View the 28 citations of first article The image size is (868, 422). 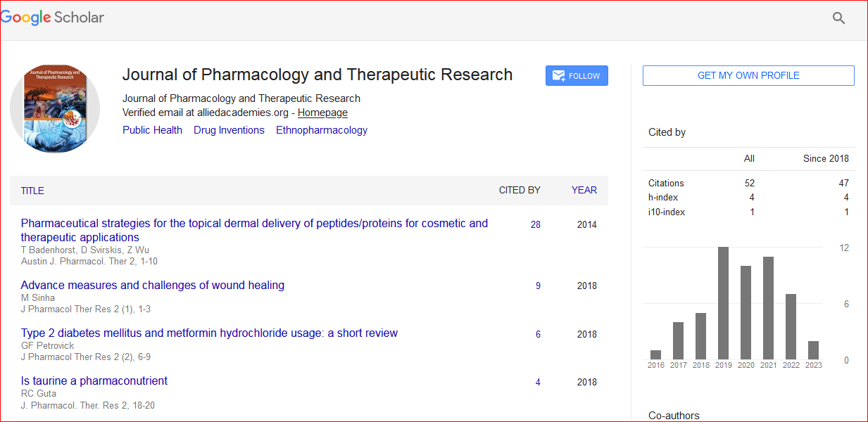point(536,224)
